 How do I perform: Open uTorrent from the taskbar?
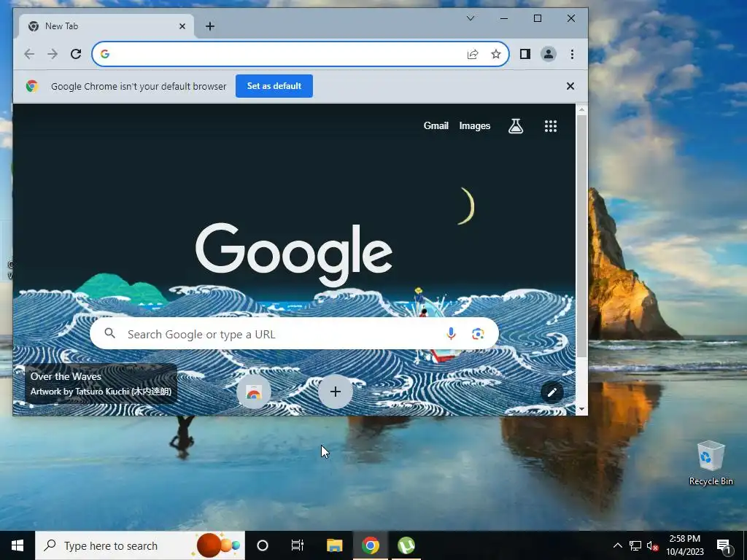(406, 545)
